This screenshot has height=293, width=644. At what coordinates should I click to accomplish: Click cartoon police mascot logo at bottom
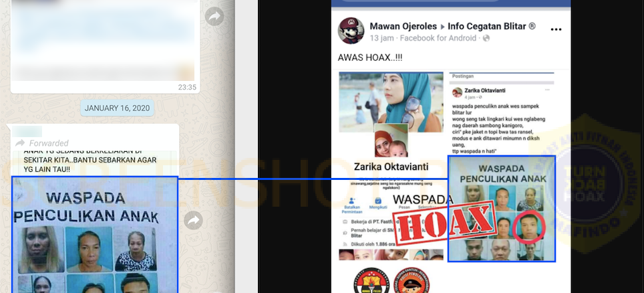tap(412, 281)
